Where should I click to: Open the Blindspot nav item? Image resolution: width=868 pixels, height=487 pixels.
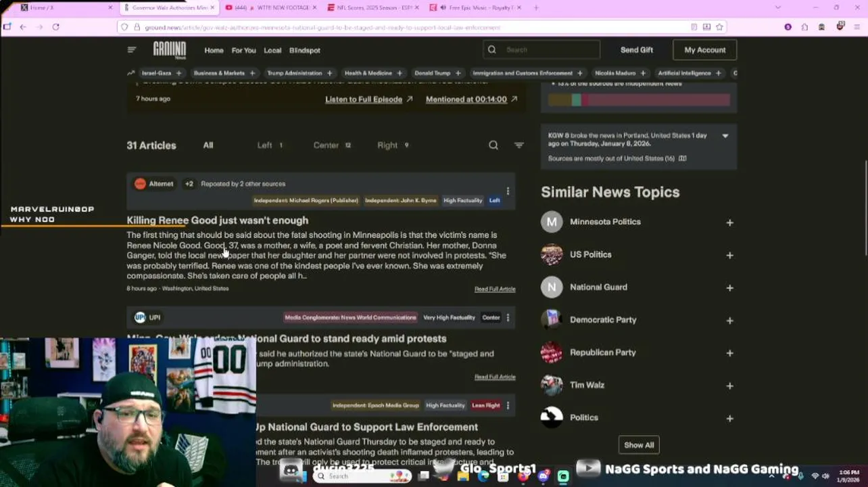(305, 50)
